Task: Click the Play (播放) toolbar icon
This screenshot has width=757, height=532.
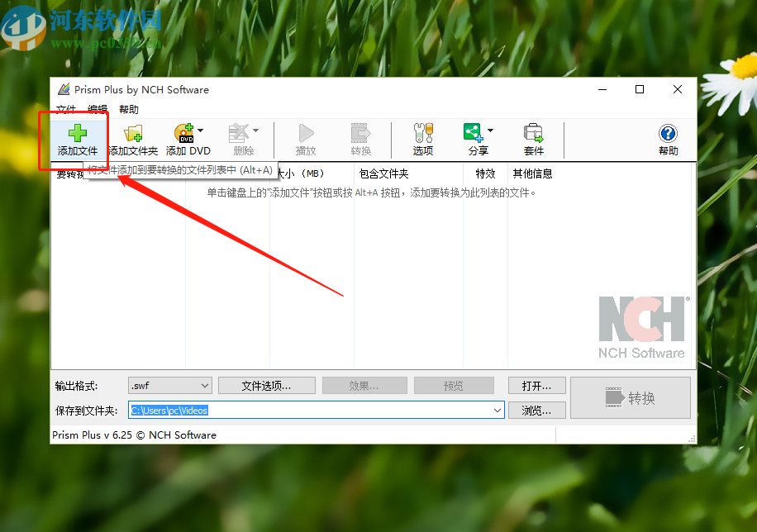Action: [306, 133]
